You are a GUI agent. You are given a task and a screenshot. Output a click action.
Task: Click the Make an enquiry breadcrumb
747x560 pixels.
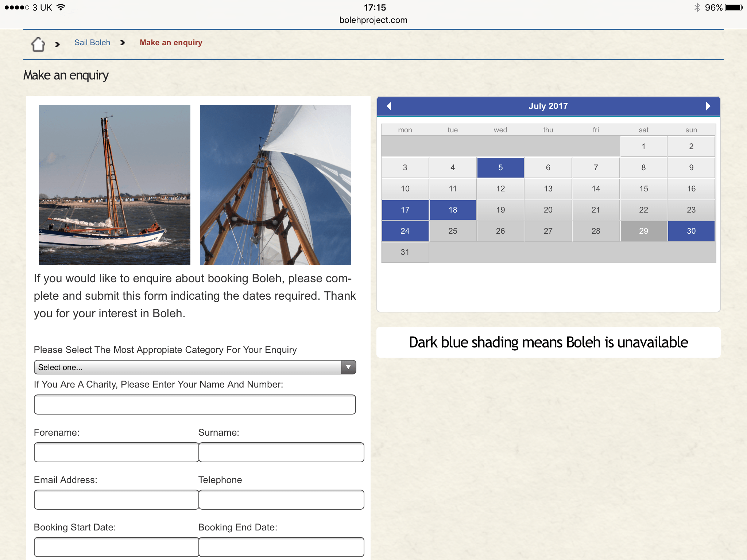tap(171, 43)
